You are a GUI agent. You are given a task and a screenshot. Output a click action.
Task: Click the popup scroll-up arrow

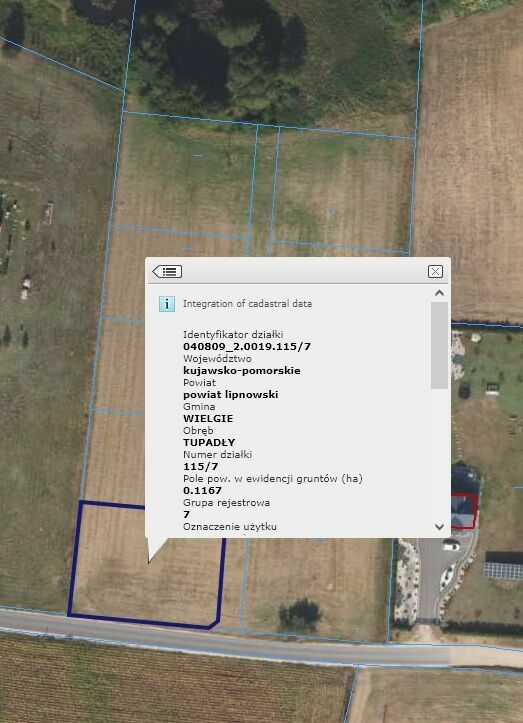tap(439, 293)
